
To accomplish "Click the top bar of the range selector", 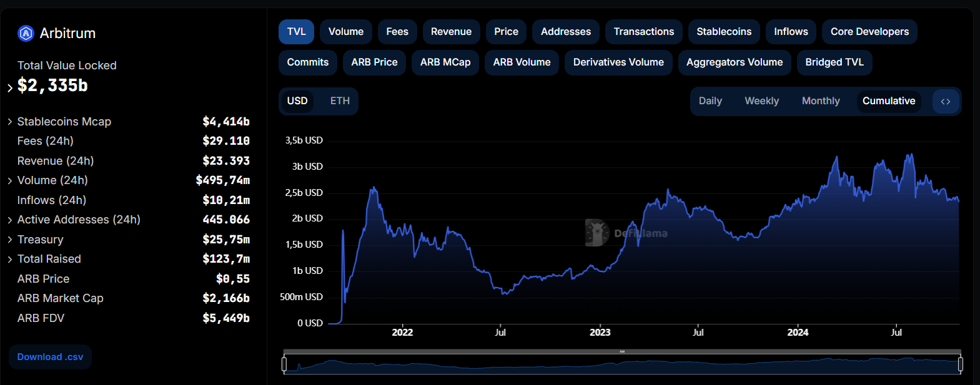I will coord(622,352).
